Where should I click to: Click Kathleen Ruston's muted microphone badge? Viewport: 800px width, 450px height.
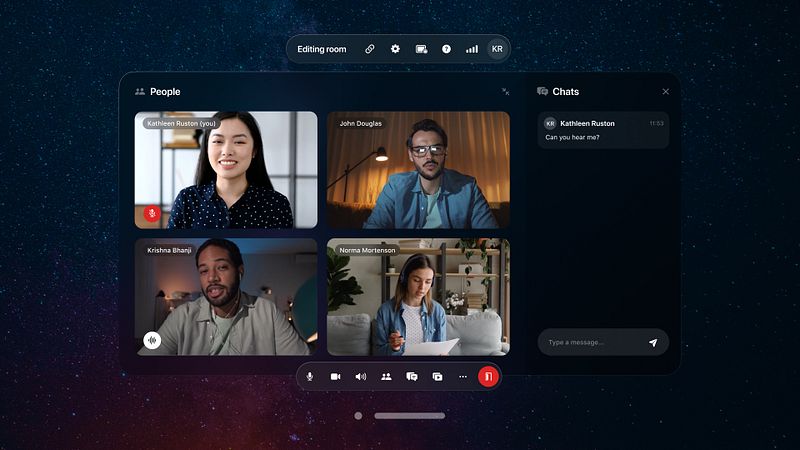tap(152, 213)
